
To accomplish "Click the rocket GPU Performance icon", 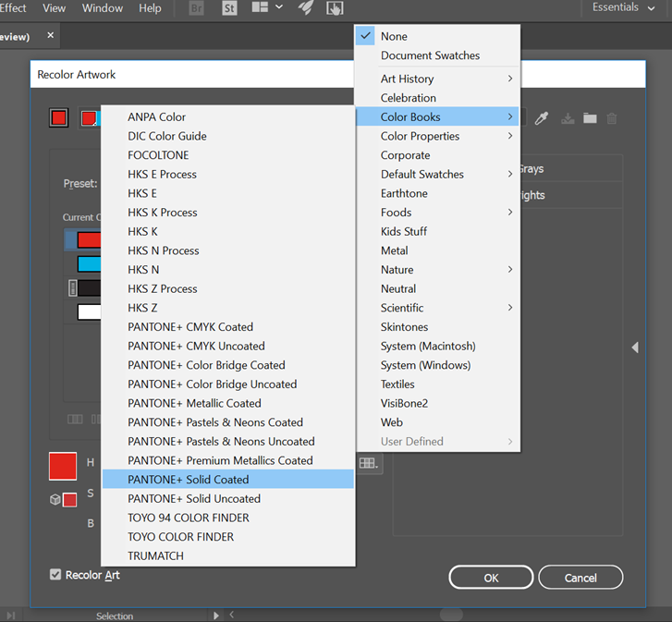I will (306, 8).
